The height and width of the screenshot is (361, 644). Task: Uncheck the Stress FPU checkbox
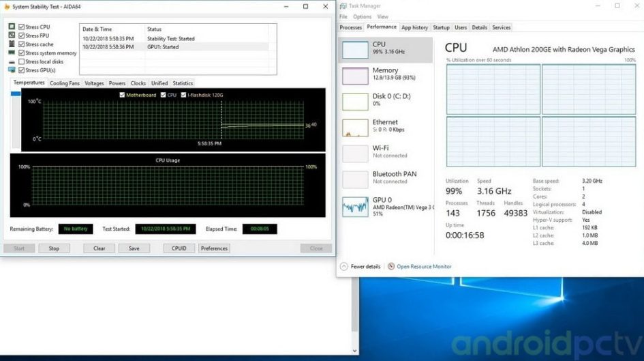point(21,35)
